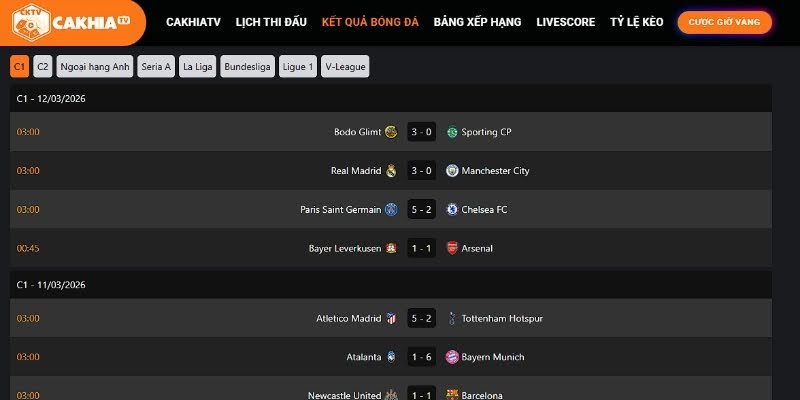Switch to the C2 league filter
The width and height of the screenshot is (800, 400).
[x=42, y=67]
